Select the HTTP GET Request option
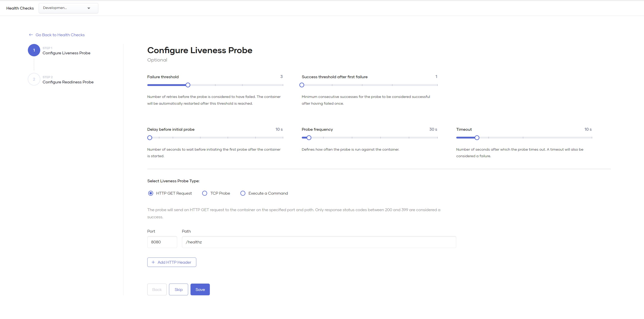 [x=150, y=193]
